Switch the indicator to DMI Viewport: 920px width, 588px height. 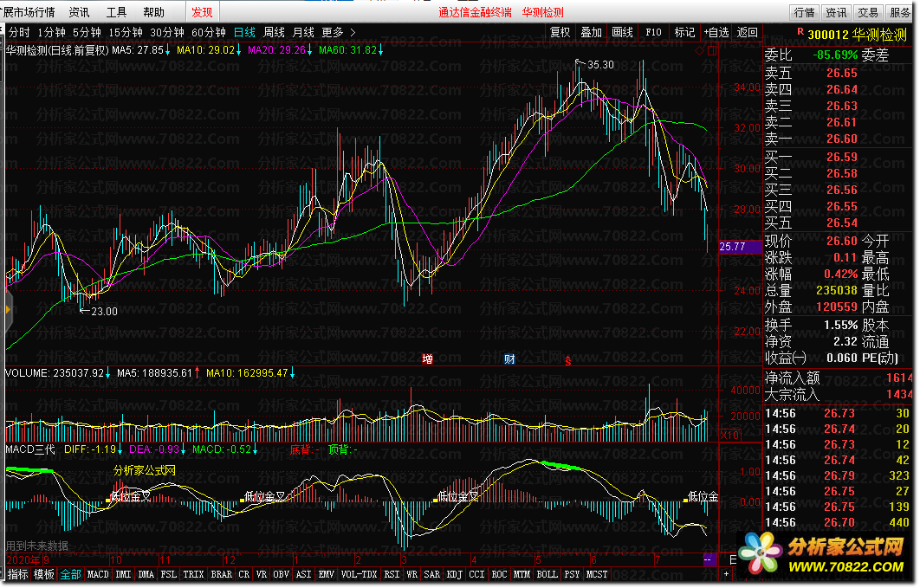point(123,574)
